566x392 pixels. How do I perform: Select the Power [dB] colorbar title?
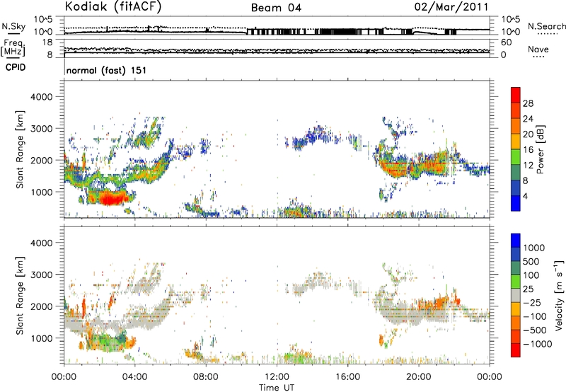(x=540, y=149)
